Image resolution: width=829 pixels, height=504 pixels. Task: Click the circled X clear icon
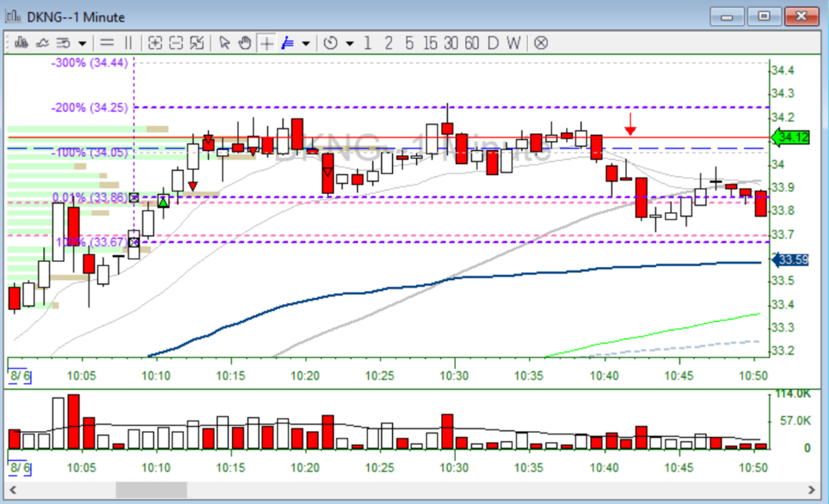(x=541, y=42)
